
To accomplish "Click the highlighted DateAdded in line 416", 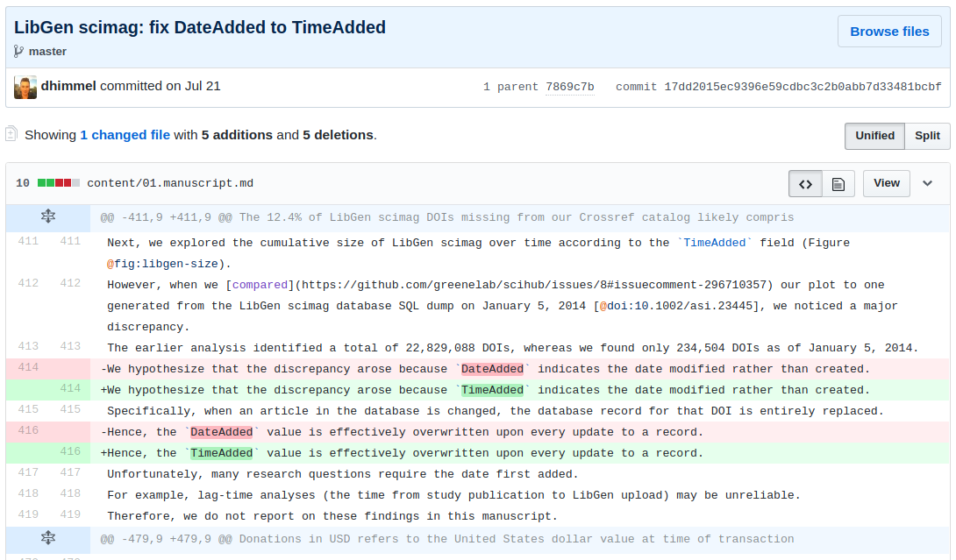I will click(222, 432).
